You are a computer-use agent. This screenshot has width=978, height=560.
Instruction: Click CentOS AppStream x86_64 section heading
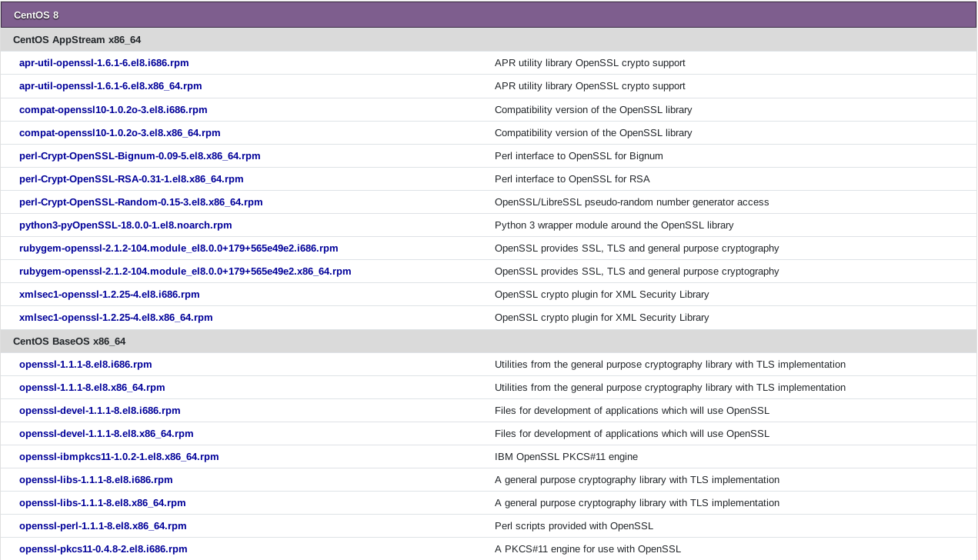coord(489,40)
